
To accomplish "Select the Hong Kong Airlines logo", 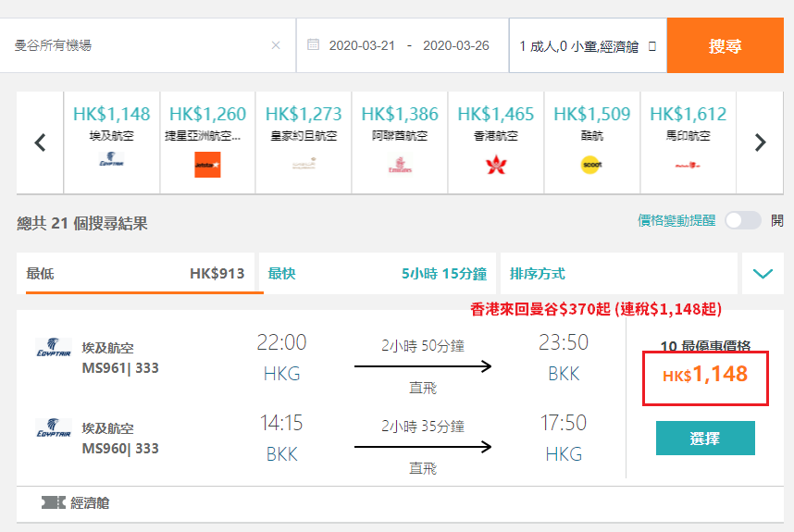I will pos(496,165).
